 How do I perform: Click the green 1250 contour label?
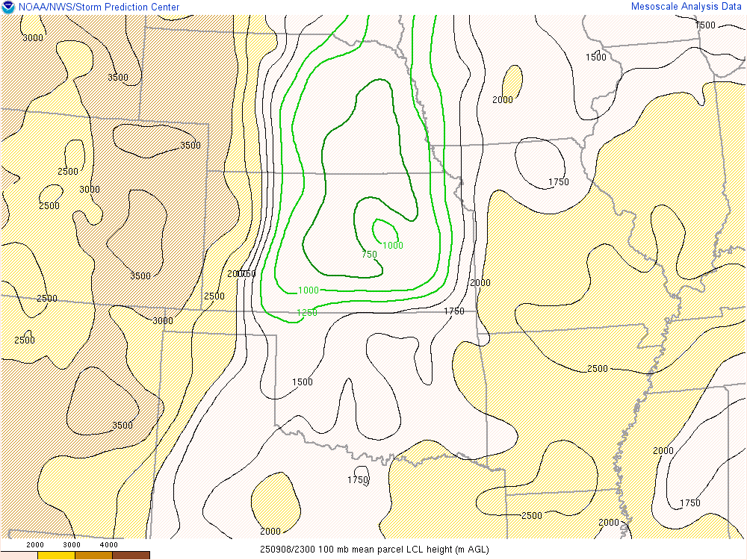pyautogui.click(x=307, y=313)
